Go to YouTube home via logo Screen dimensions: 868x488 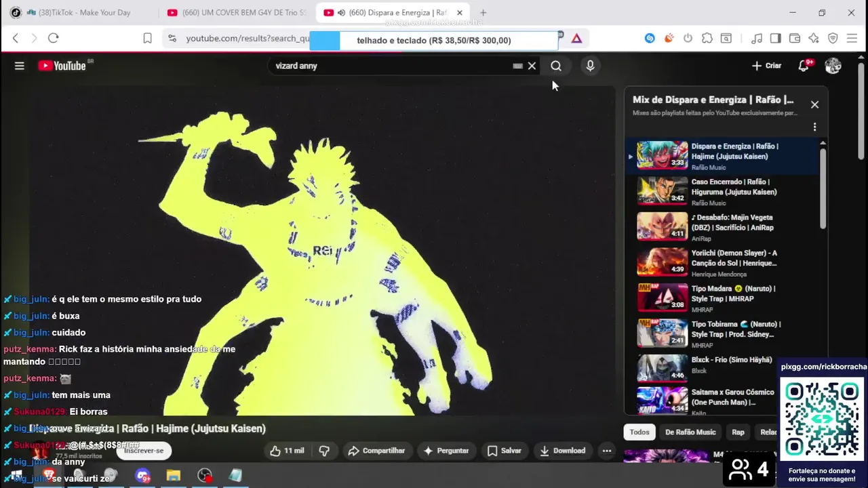[62, 66]
